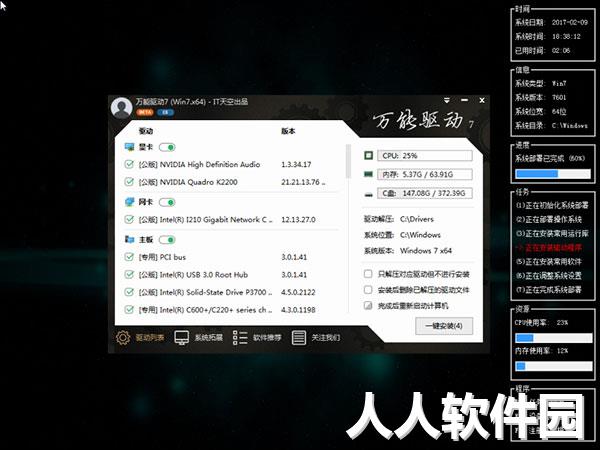Click the 系统日期 2017-02-09 value

coord(570,22)
